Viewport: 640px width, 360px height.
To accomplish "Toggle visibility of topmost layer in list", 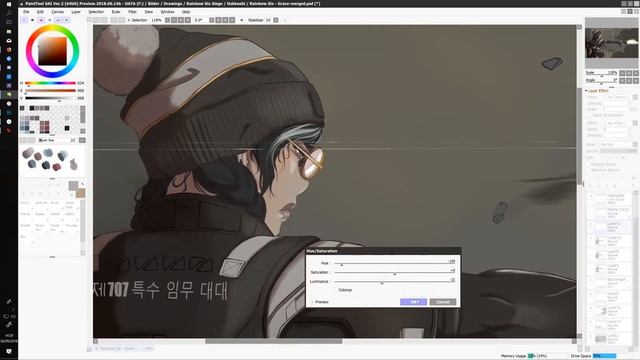I will pyautogui.click(x=591, y=196).
